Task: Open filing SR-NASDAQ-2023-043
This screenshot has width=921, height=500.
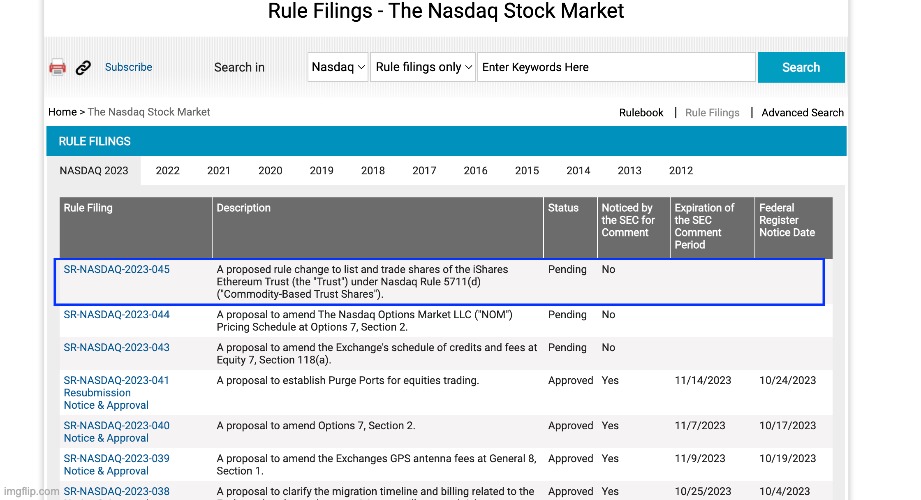Action: (x=116, y=347)
